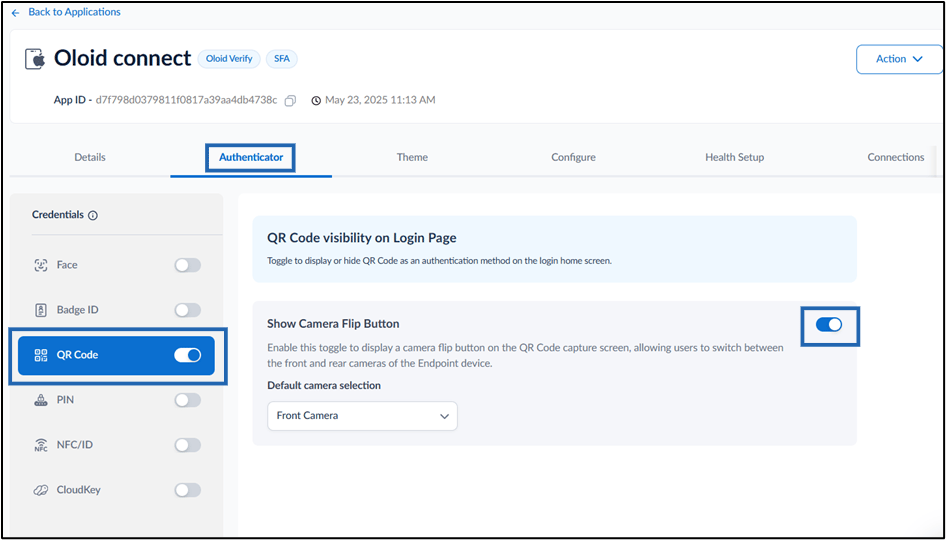
Task: Enable the Badge ID toggle
Action: [188, 310]
